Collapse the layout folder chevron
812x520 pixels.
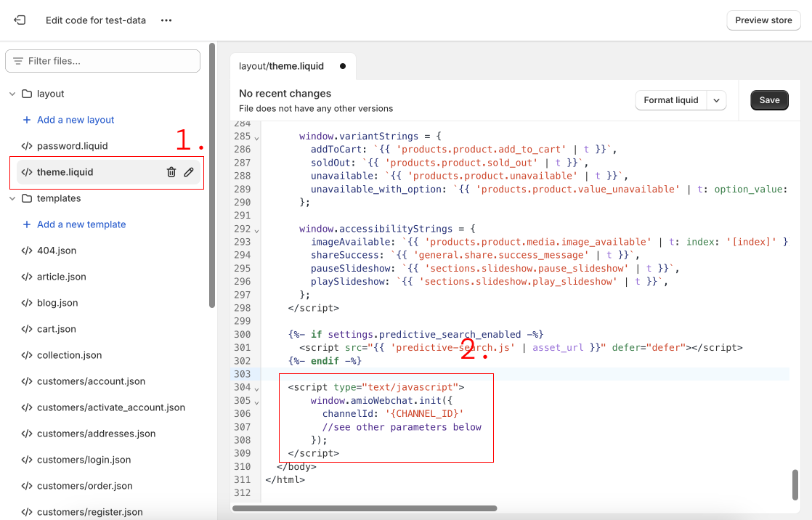pos(12,94)
